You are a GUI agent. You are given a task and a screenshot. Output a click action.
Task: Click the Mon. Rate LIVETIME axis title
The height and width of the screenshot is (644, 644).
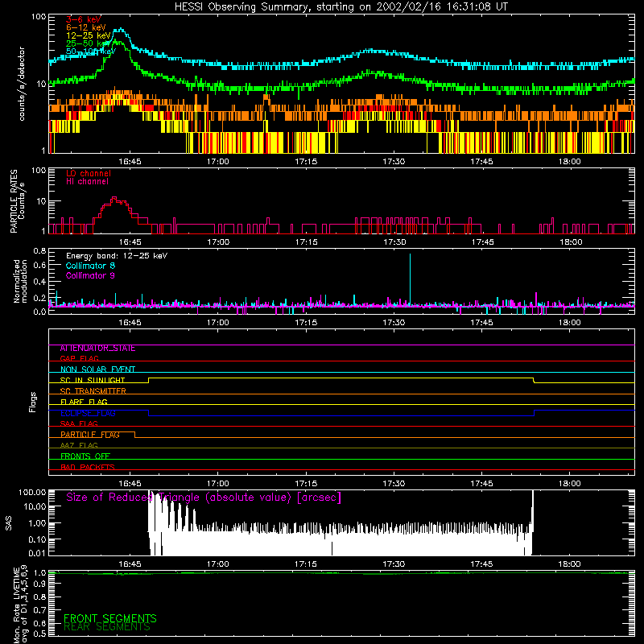(20, 604)
